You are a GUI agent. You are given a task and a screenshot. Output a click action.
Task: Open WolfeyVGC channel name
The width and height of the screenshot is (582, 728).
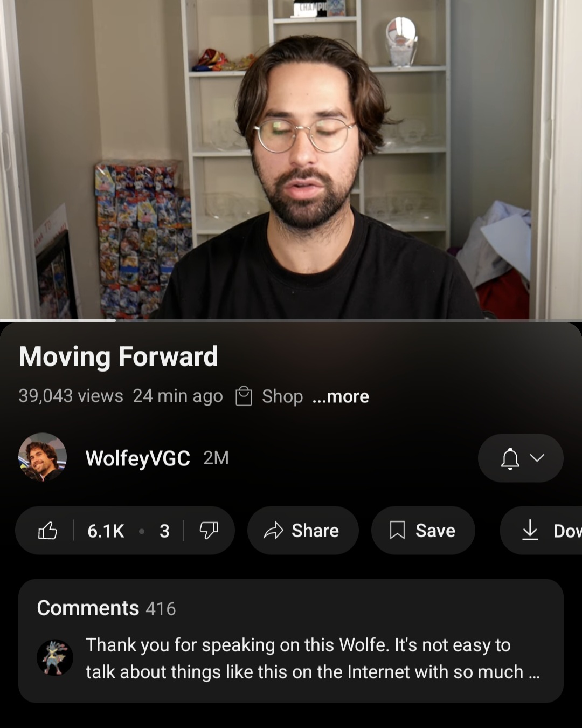tap(137, 458)
